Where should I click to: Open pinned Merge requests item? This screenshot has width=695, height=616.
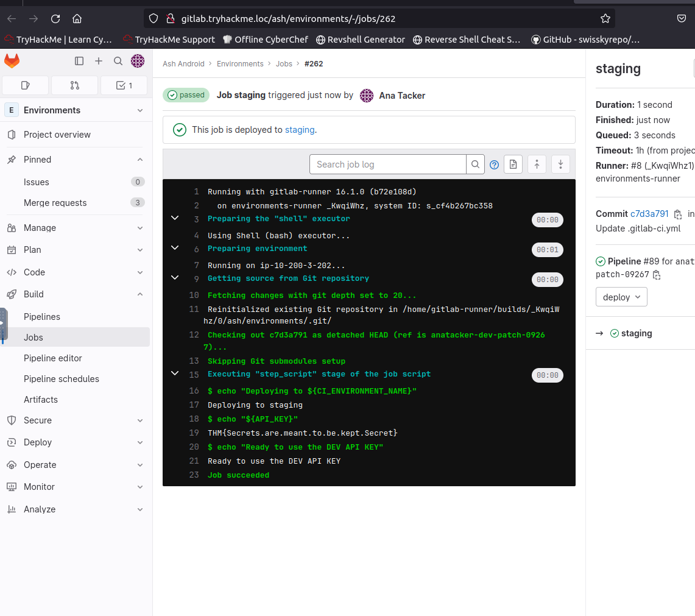[76, 203]
